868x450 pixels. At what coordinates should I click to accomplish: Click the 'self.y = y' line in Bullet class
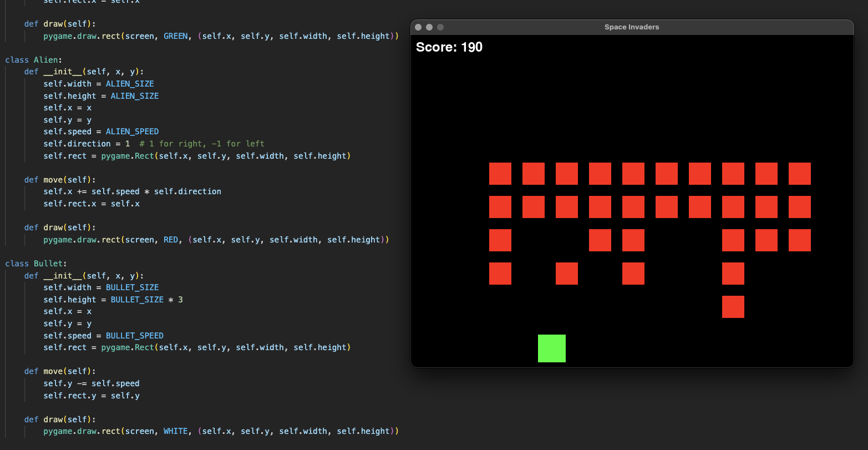tap(67, 323)
